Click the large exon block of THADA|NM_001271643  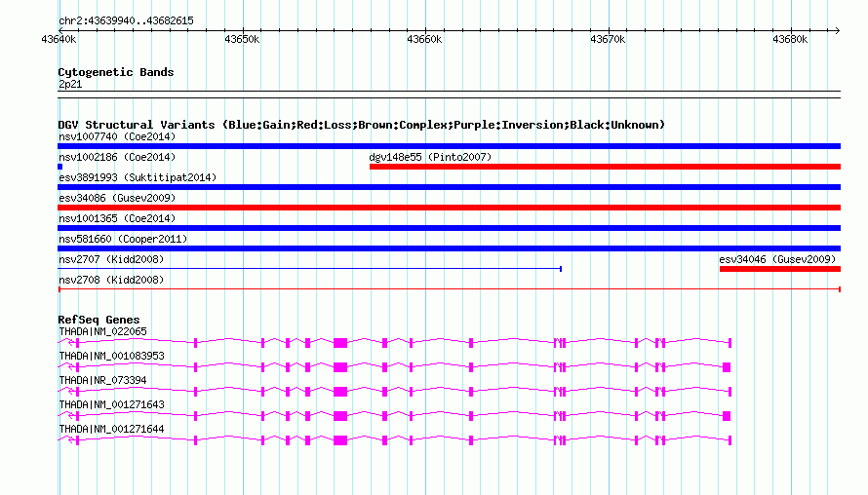click(x=340, y=416)
